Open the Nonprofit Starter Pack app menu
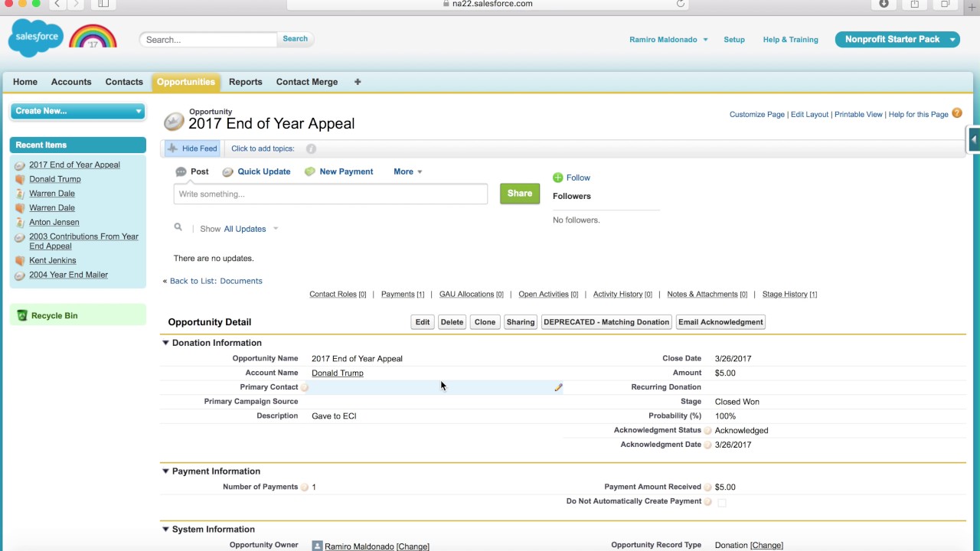The width and height of the screenshot is (980, 551). 897,39
